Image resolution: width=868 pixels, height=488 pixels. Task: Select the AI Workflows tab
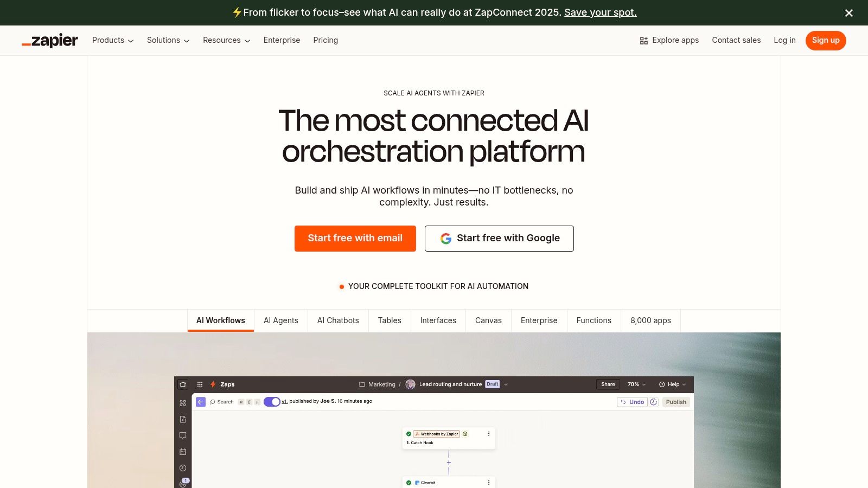tap(221, 321)
